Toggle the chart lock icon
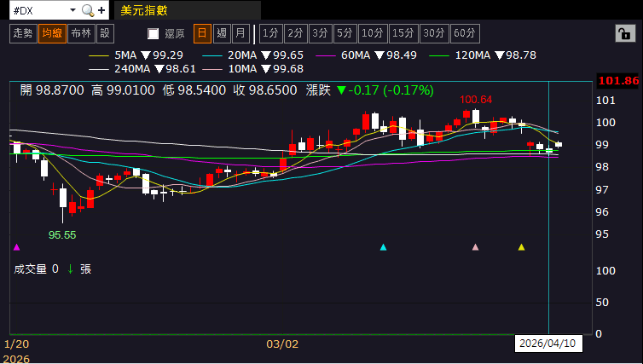The width and height of the screenshot is (643, 364). click(625, 33)
